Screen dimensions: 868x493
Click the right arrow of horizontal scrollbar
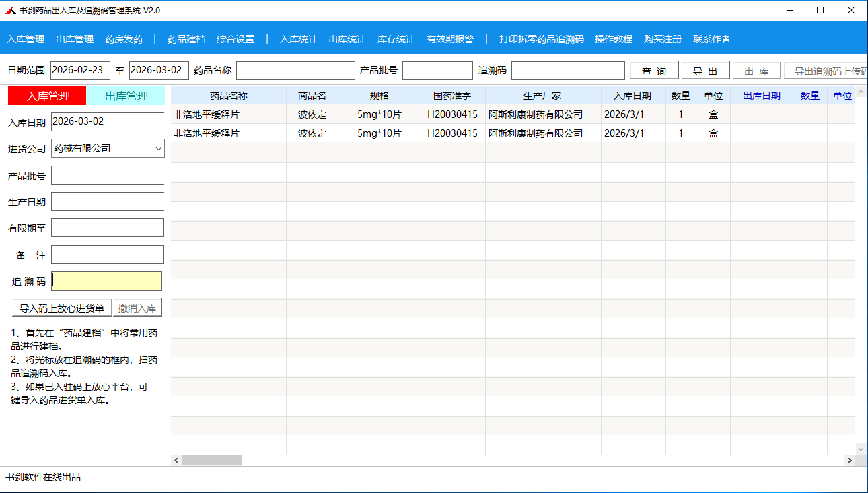pos(849,461)
